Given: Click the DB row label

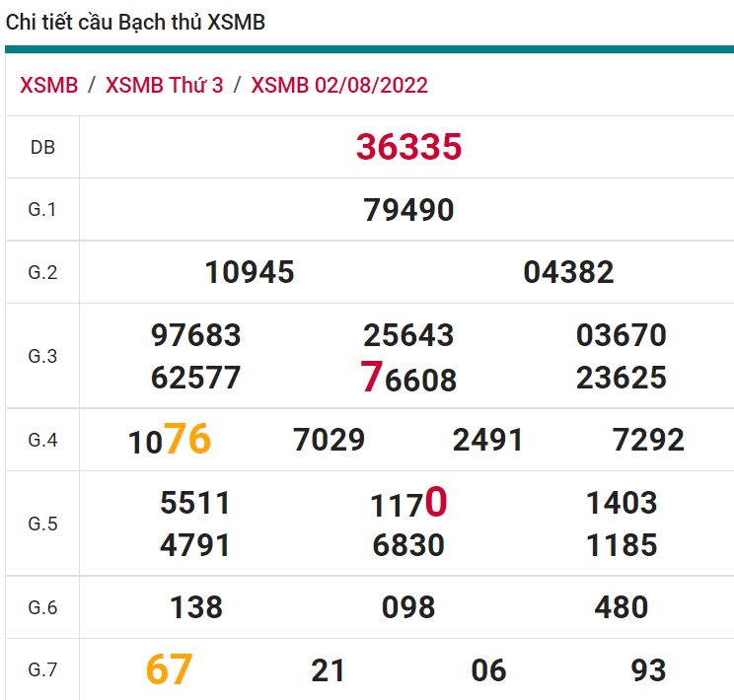Looking at the screenshot, I should click(x=42, y=148).
